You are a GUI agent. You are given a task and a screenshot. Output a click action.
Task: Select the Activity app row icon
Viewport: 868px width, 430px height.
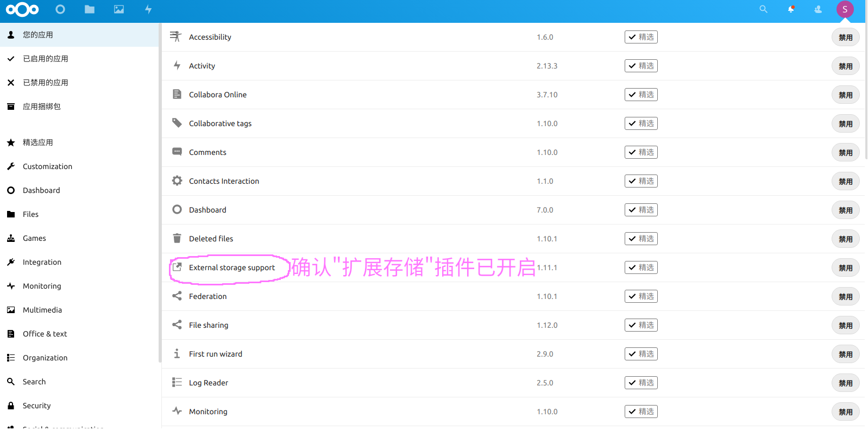[177, 65]
